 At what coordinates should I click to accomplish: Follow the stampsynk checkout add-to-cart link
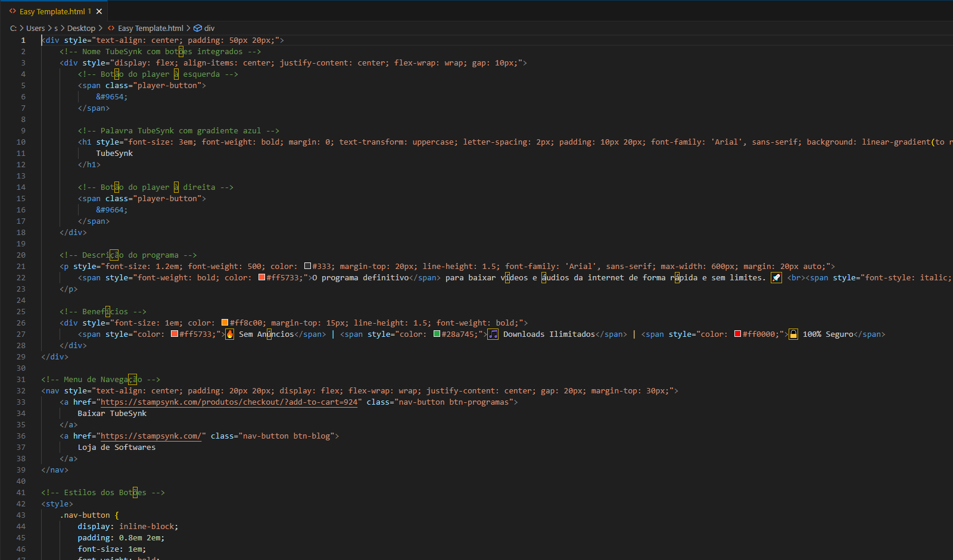click(x=229, y=402)
